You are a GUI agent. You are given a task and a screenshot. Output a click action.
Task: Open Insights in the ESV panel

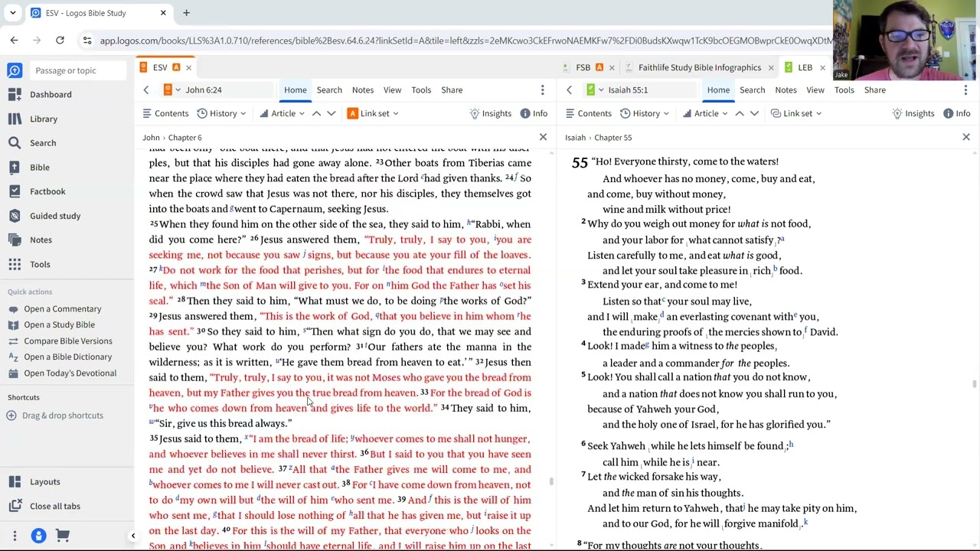pyautogui.click(x=490, y=113)
